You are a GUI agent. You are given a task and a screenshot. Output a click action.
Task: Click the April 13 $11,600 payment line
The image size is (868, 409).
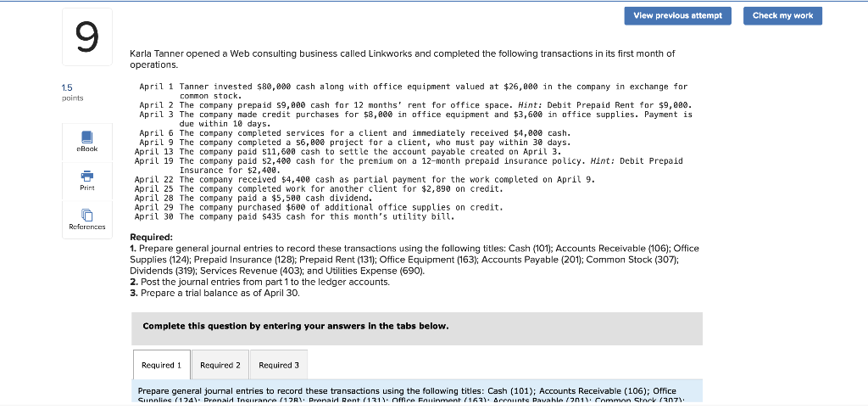pyautogui.click(x=348, y=152)
